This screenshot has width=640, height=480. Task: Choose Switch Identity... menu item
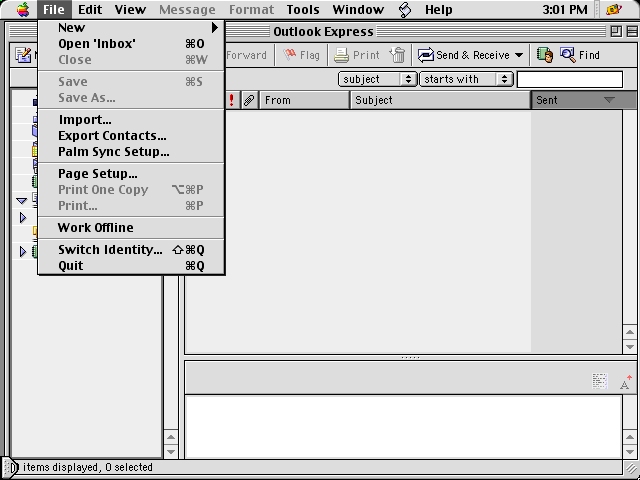pos(131,249)
